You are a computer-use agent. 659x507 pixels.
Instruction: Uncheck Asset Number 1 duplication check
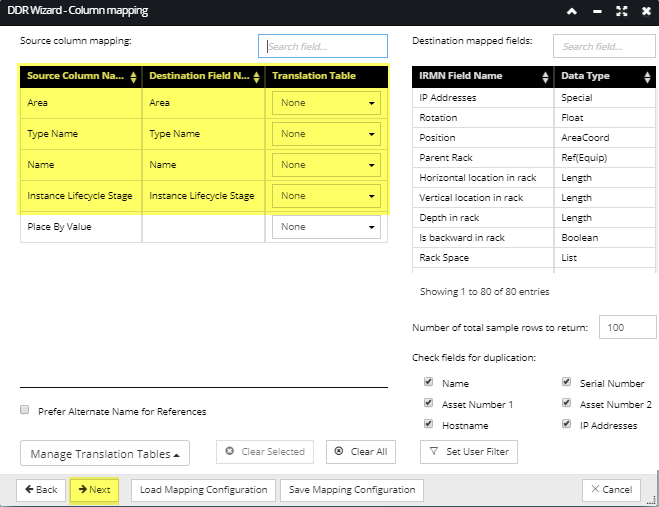(428, 402)
